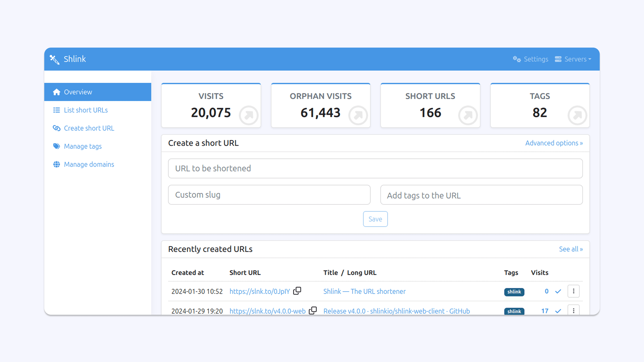
Task: Open options menu for 0JpIY row
Action: pyautogui.click(x=574, y=291)
